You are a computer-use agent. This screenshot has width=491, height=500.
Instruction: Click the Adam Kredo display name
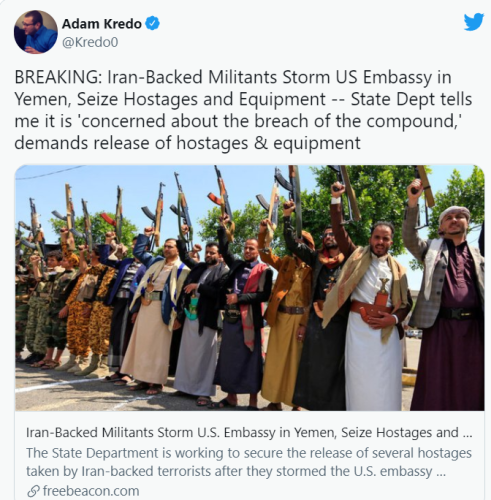102,24
